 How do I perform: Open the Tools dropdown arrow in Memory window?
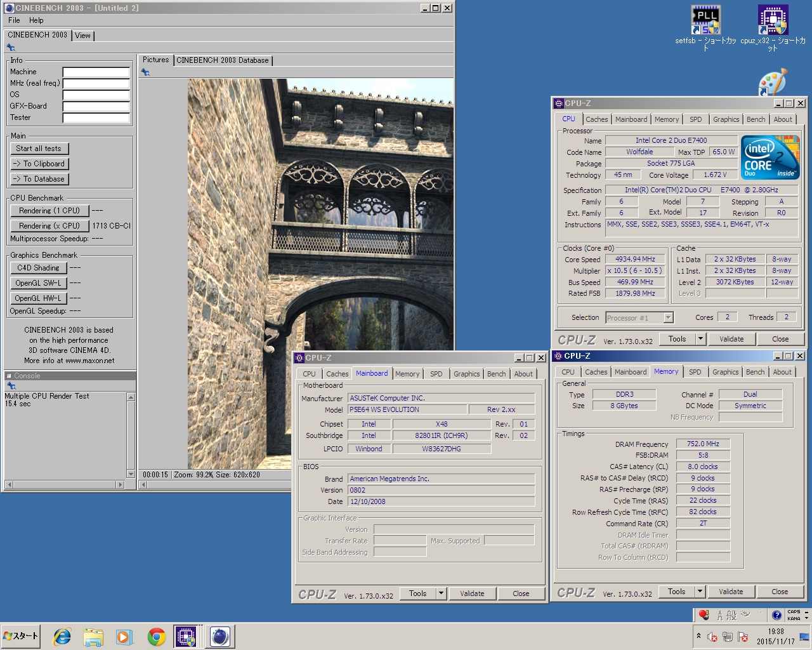pyautogui.click(x=700, y=592)
